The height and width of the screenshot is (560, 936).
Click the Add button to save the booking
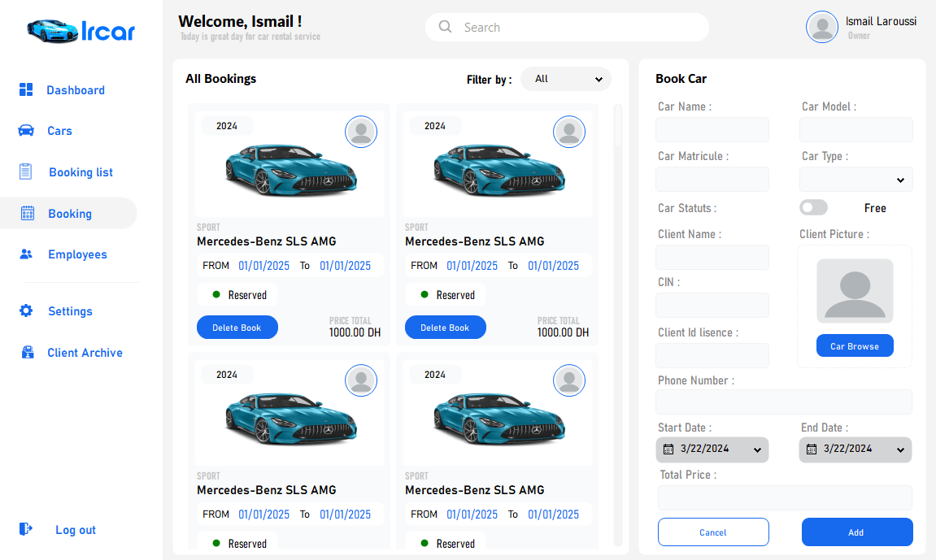[857, 532]
